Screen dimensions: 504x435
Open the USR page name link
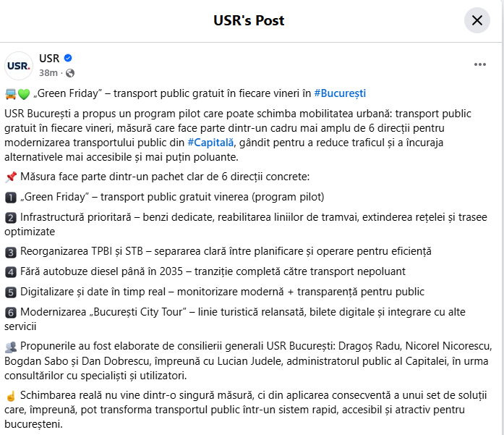coord(49,59)
